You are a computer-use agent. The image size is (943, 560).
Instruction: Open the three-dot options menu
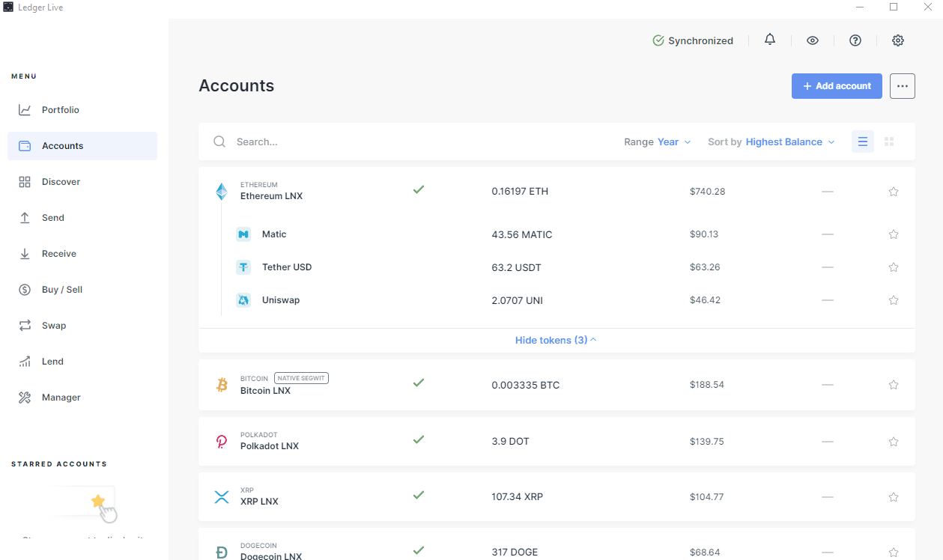[x=903, y=86]
